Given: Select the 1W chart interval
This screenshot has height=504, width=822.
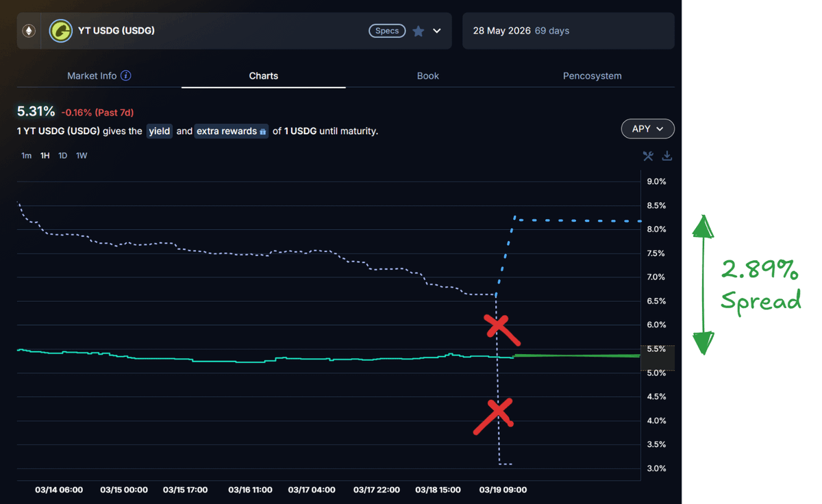Looking at the screenshot, I should coord(82,155).
